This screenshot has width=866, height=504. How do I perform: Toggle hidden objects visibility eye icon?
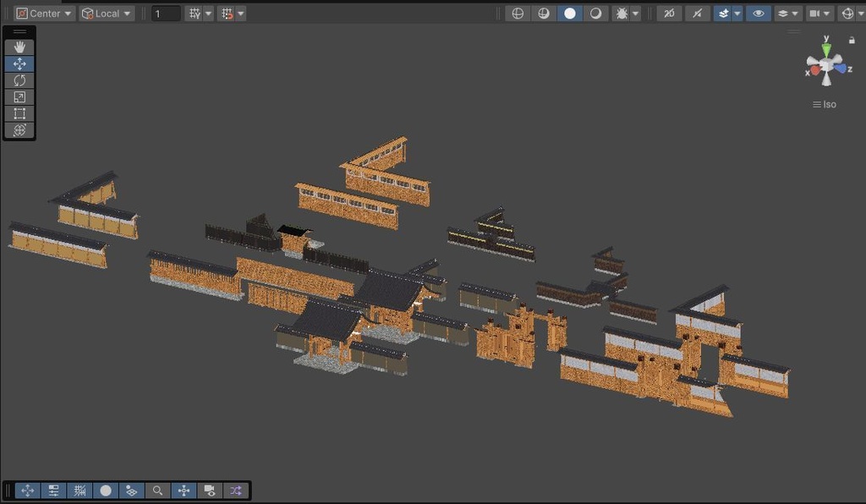click(759, 14)
